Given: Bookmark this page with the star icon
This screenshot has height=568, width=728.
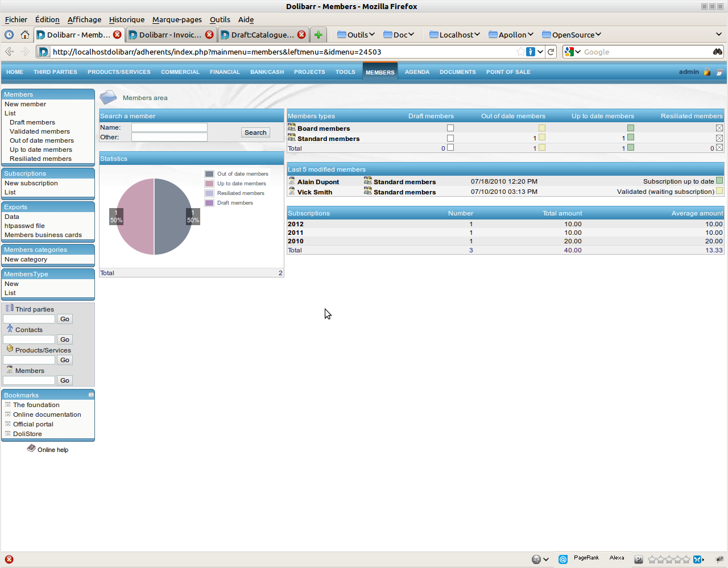Looking at the screenshot, I should pyautogui.click(x=520, y=52).
